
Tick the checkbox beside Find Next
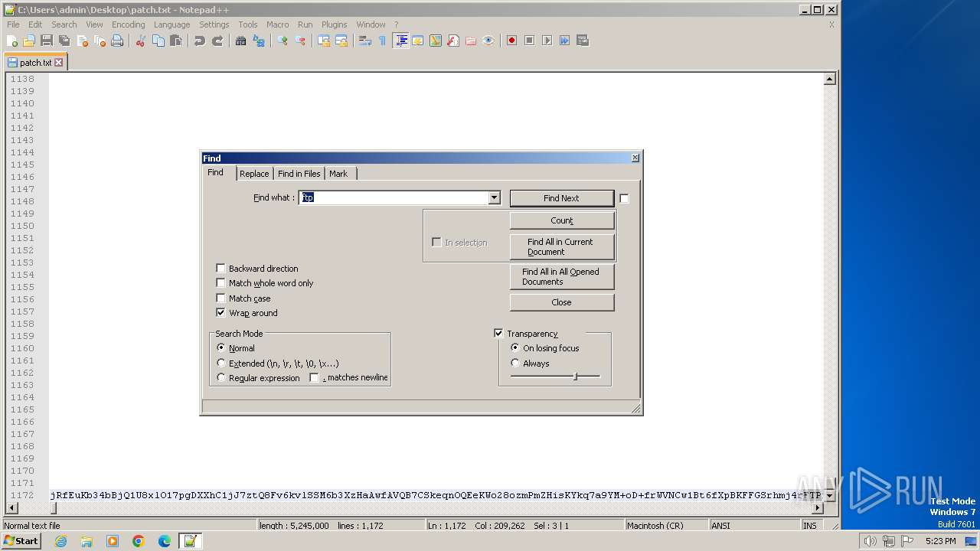[x=624, y=198]
